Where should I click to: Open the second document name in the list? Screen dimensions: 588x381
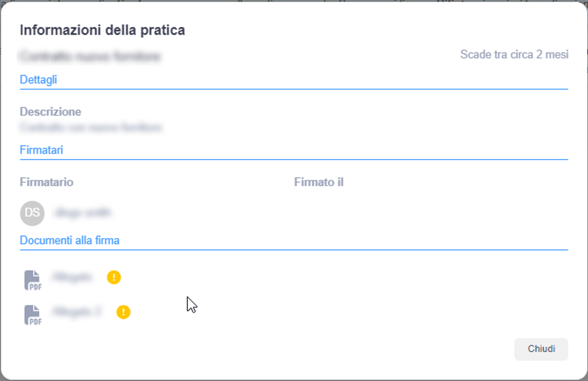click(x=77, y=312)
